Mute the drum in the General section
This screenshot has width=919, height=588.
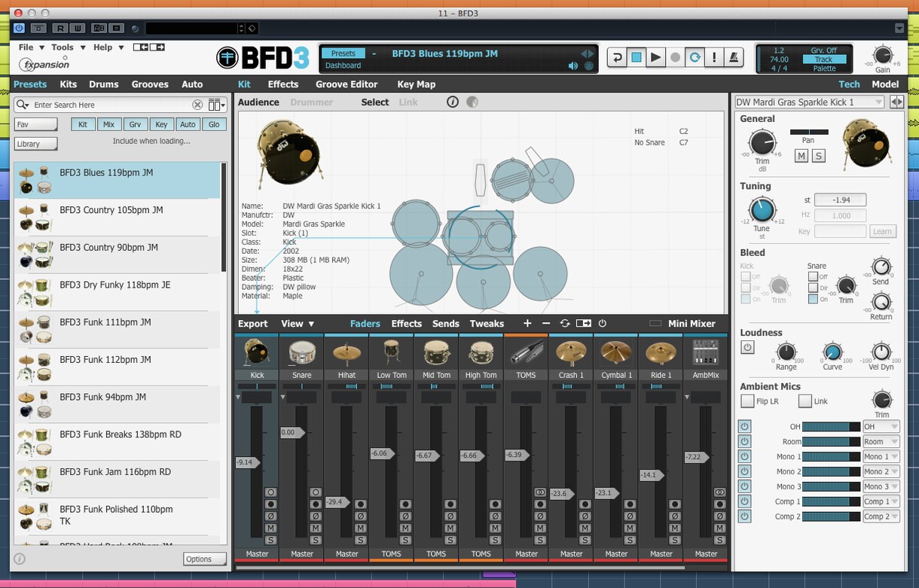pos(801,156)
